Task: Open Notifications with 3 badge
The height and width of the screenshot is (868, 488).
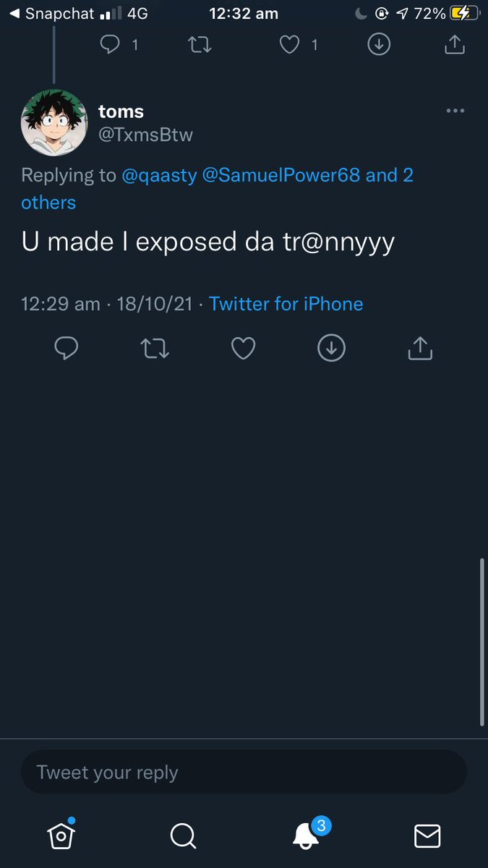Action: [x=307, y=835]
